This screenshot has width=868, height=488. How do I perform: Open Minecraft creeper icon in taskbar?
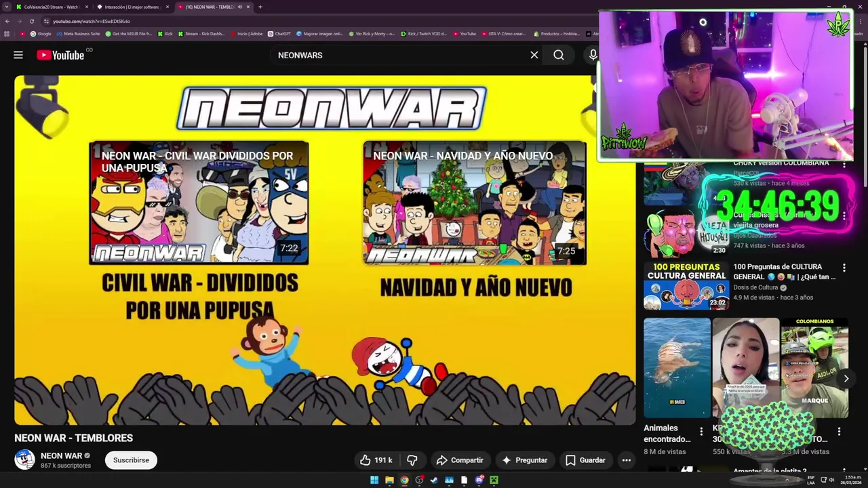coord(494,480)
